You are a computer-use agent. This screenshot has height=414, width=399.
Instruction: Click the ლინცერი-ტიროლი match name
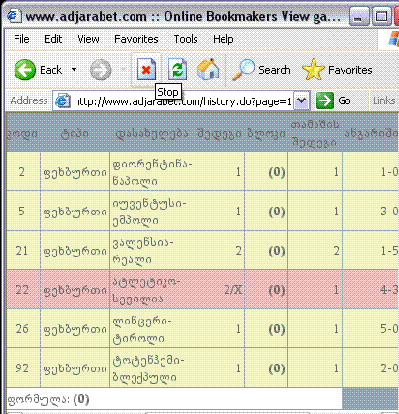tap(142, 329)
